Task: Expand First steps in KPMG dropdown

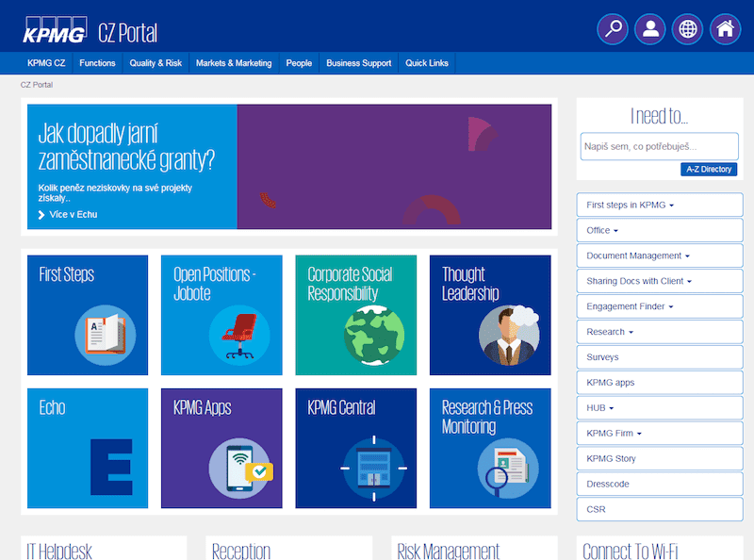Action: [x=659, y=205]
